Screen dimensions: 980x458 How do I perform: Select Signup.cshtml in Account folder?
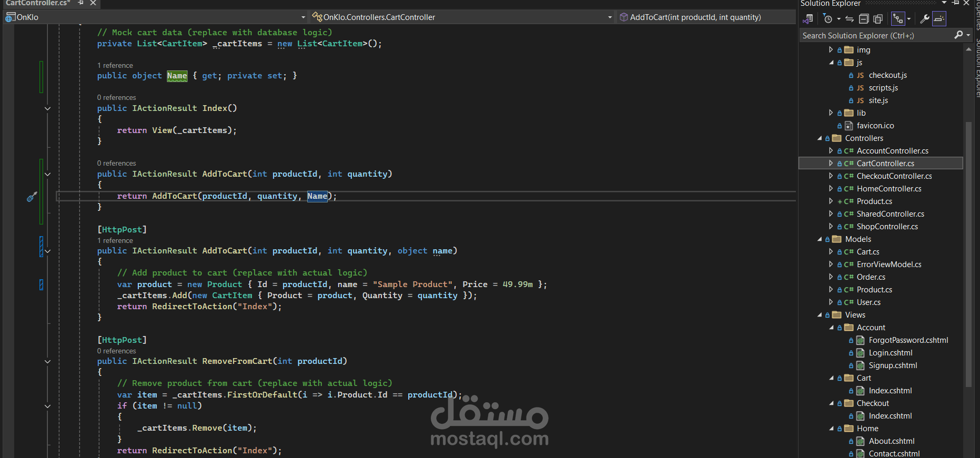pos(893,365)
